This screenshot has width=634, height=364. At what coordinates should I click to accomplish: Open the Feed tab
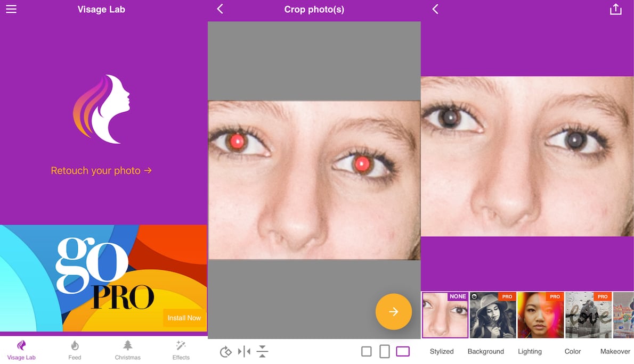[x=75, y=350]
